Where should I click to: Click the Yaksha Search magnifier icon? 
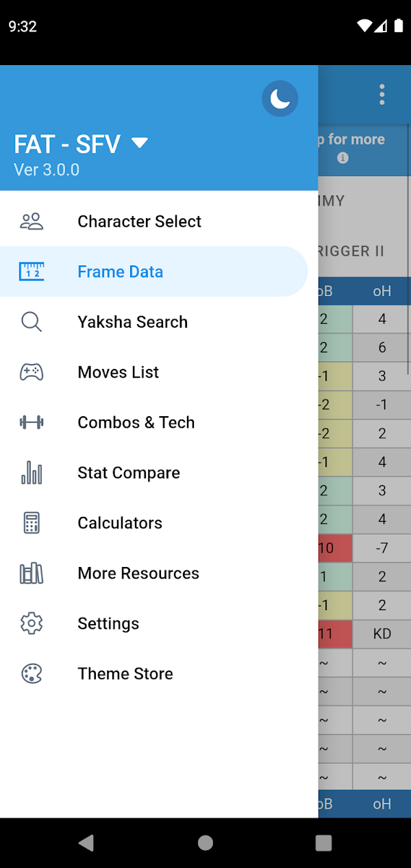32,322
